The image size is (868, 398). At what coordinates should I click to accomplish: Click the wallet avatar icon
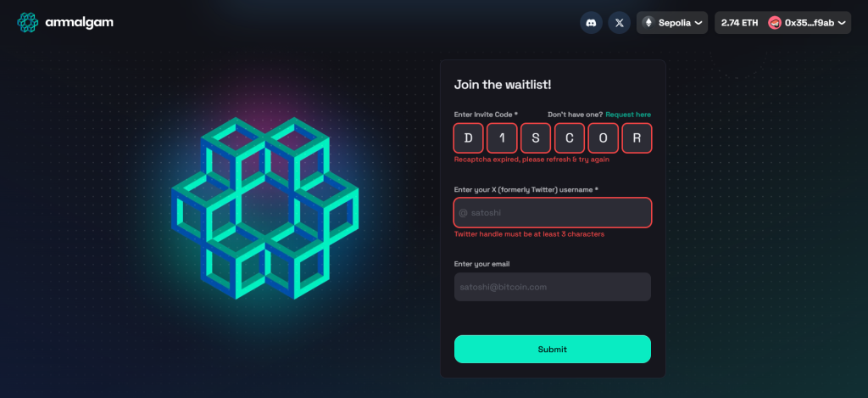coord(775,23)
